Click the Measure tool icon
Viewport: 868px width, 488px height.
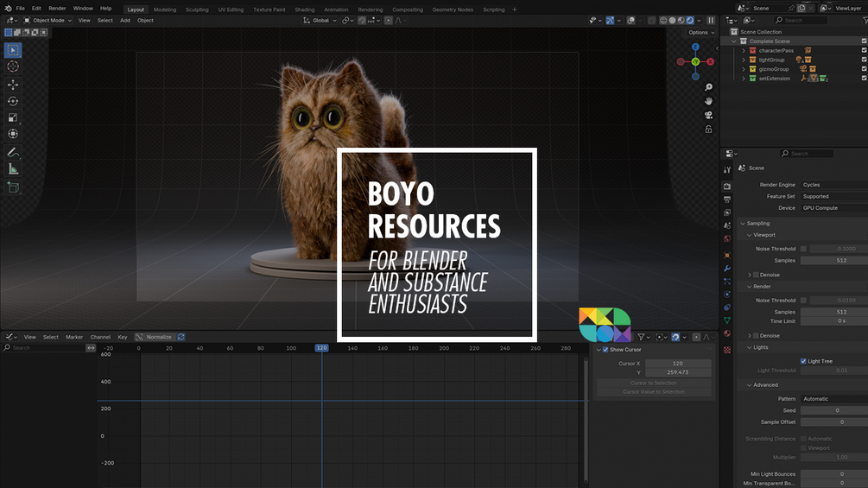[13, 169]
